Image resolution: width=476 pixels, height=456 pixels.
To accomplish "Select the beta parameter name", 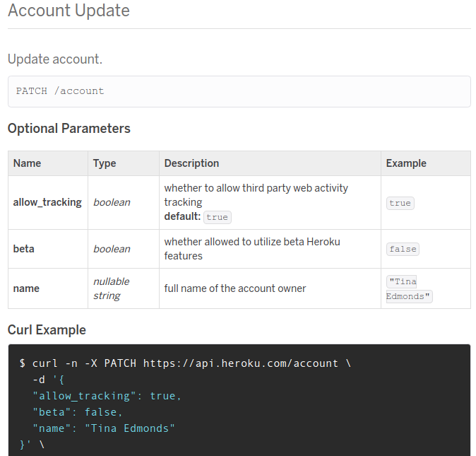I will (x=23, y=249).
